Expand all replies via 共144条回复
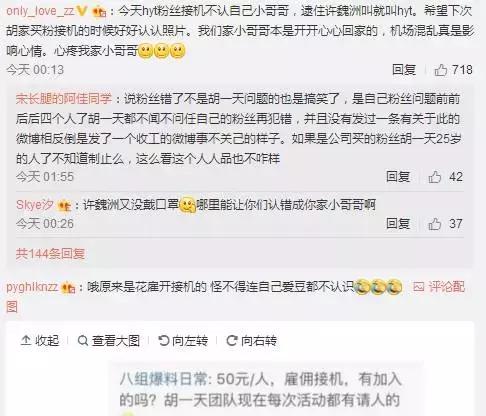 tap(50, 254)
